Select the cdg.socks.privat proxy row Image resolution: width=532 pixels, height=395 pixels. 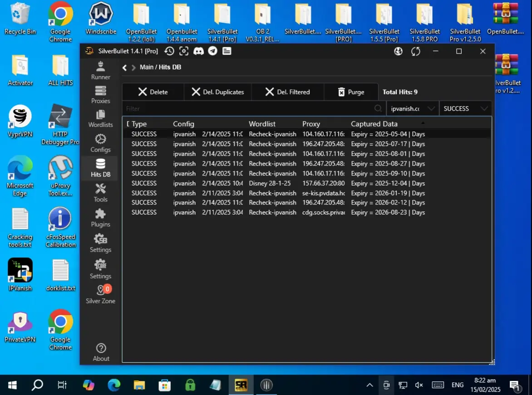(307, 212)
